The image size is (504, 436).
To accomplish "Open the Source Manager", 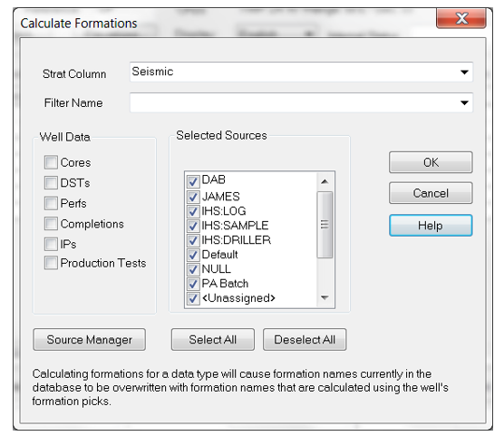I will click(90, 340).
